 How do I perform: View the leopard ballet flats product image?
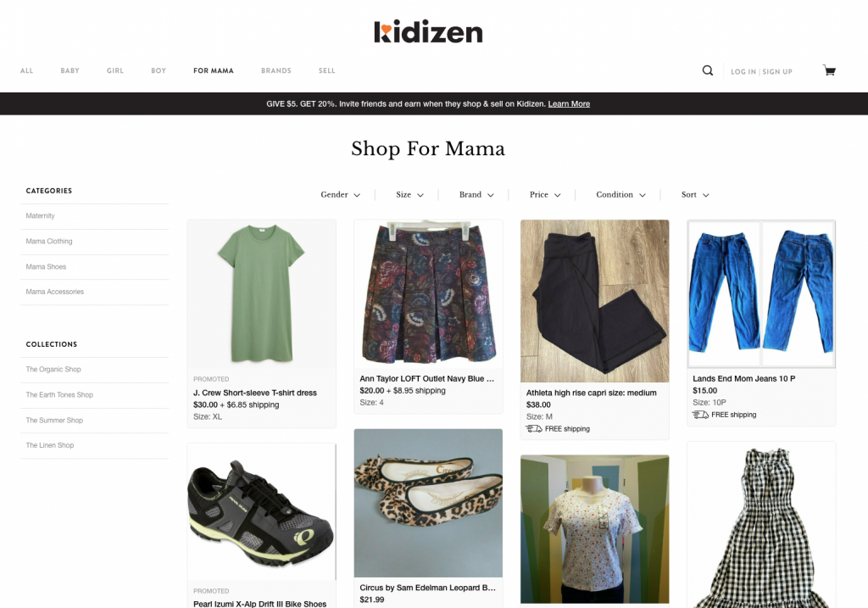click(x=428, y=503)
